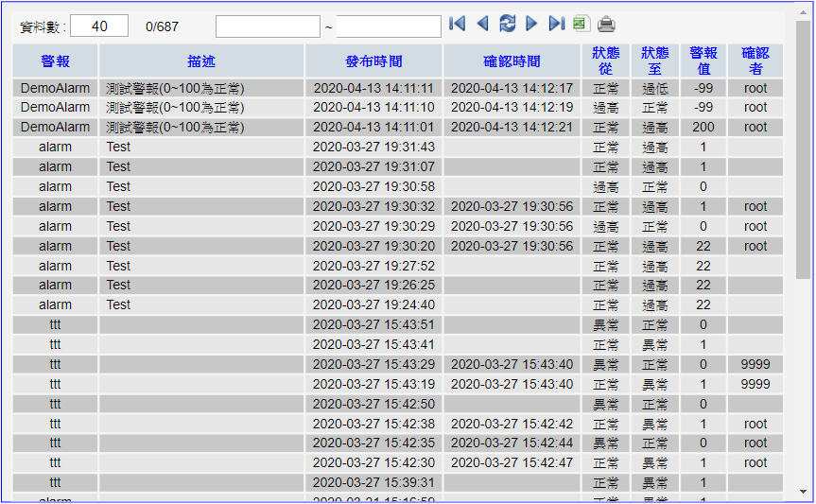Sort by the 確認時間 column header
This screenshot has width=816, height=504.
pos(512,61)
